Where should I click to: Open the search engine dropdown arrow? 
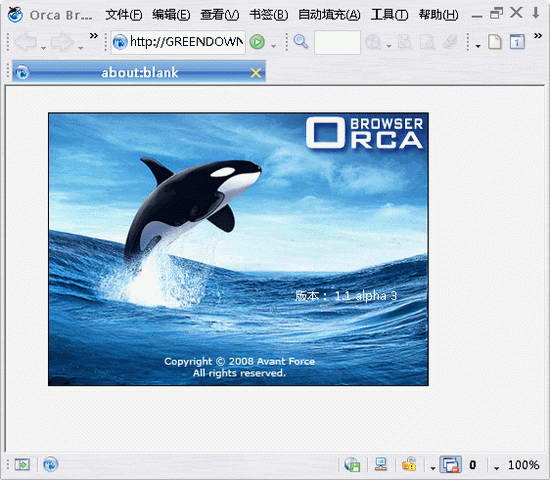tap(389, 46)
